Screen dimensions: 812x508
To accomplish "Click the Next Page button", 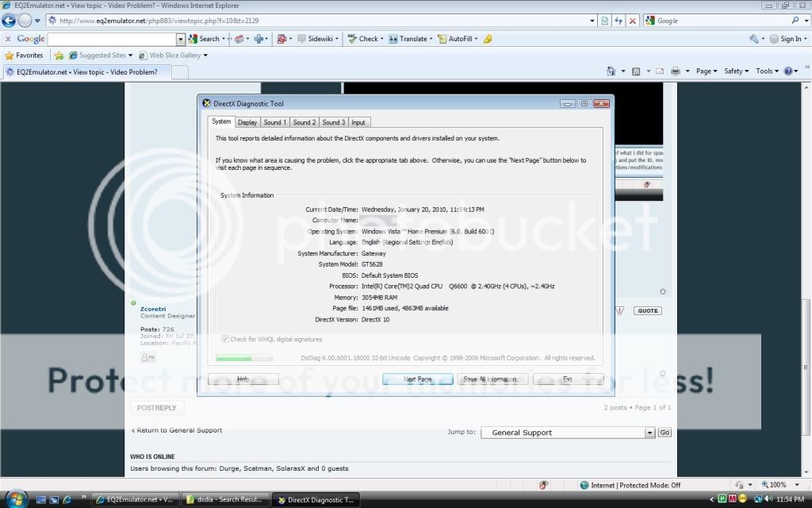I will click(x=418, y=379).
